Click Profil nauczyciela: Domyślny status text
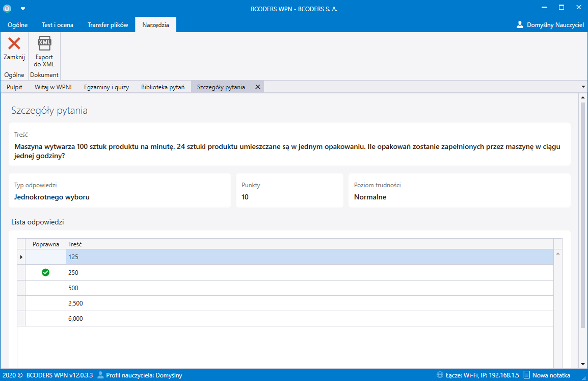The image size is (588, 381). tap(144, 375)
